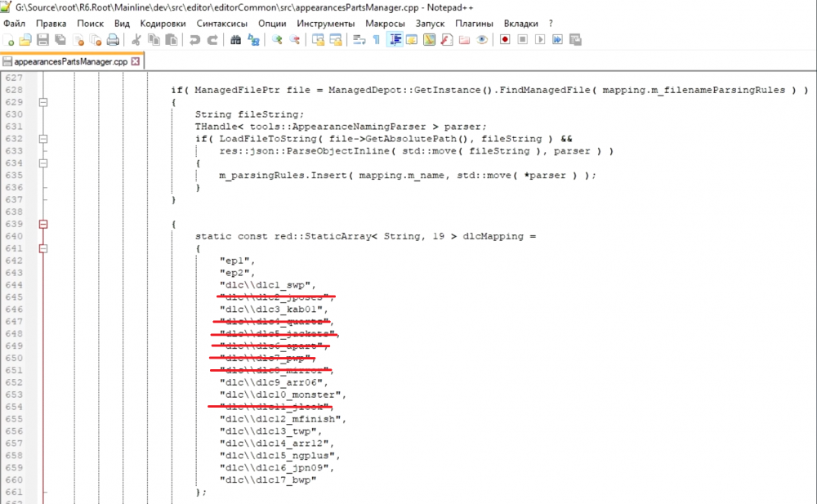
Task: Collapse the fold marker at line 639
Action: (44, 224)
